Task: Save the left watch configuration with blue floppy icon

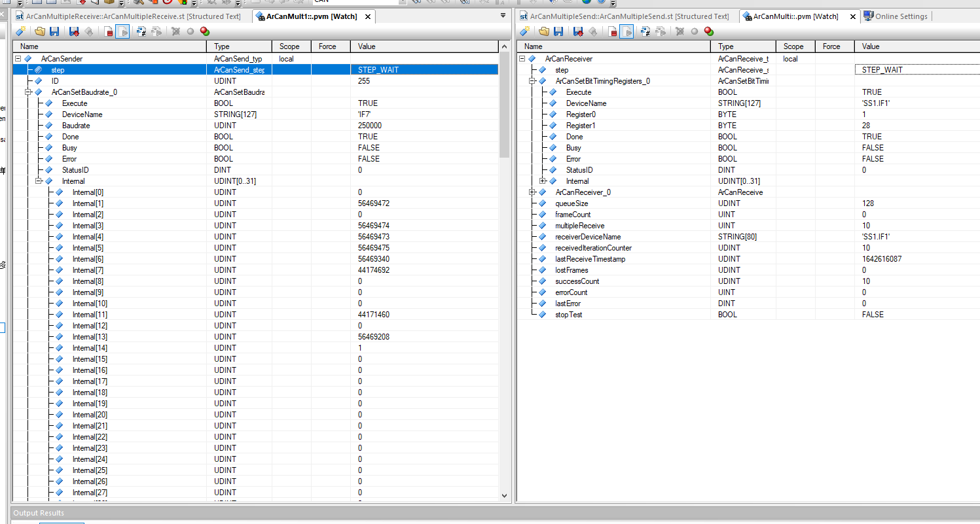Action: [x=54, y=31]
